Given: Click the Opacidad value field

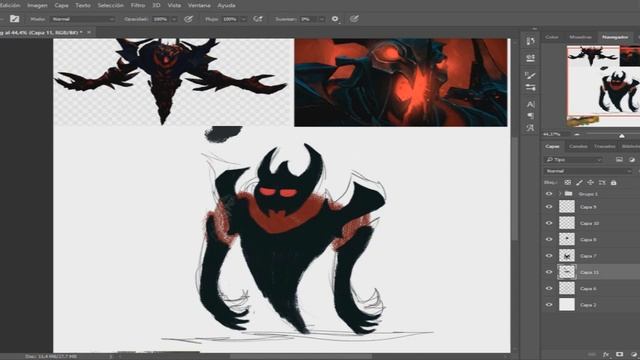Looking at the screenshot, I should [x=161, y=19].
